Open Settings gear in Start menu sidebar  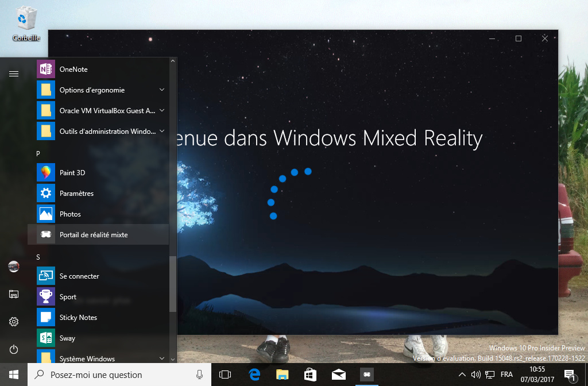(x=14, y=322)
